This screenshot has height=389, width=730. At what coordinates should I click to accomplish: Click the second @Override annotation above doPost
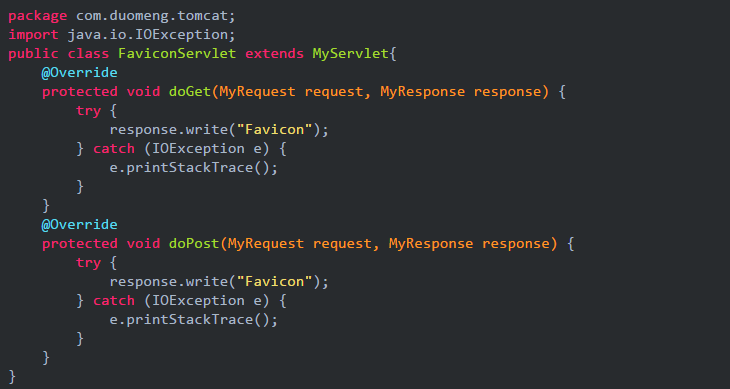click(x=80, y=225)
